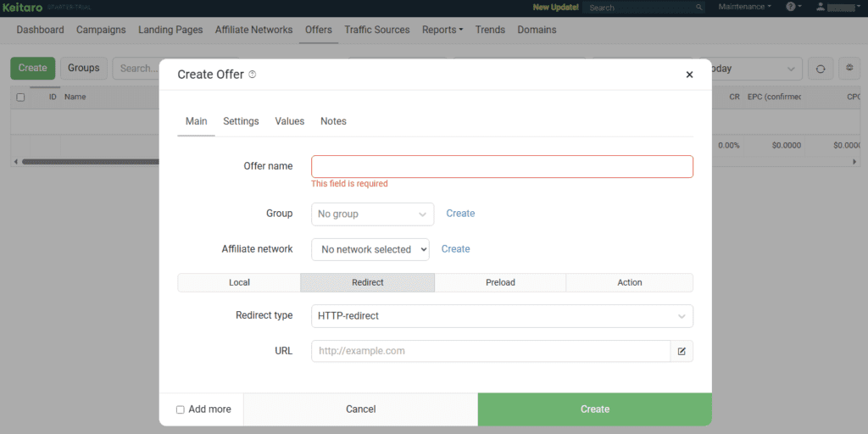Click the refresh icon in the toolbar
Image resolution: width=868 pixels, height=434 pixels.
click(820, 69)
